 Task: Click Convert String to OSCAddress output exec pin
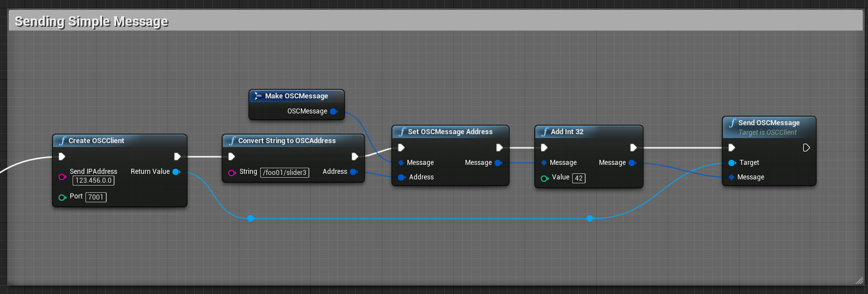point(355,157)
